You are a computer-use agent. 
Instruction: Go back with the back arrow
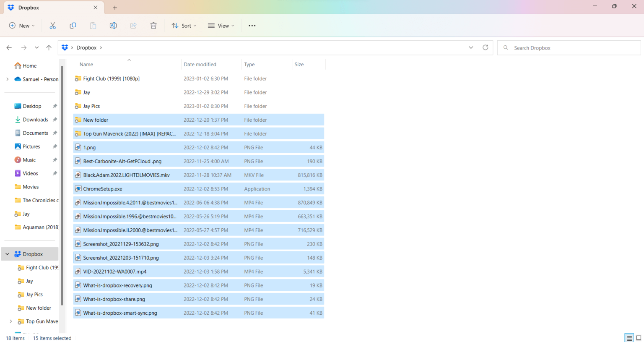pyautogui.click(x=9, y=47)
